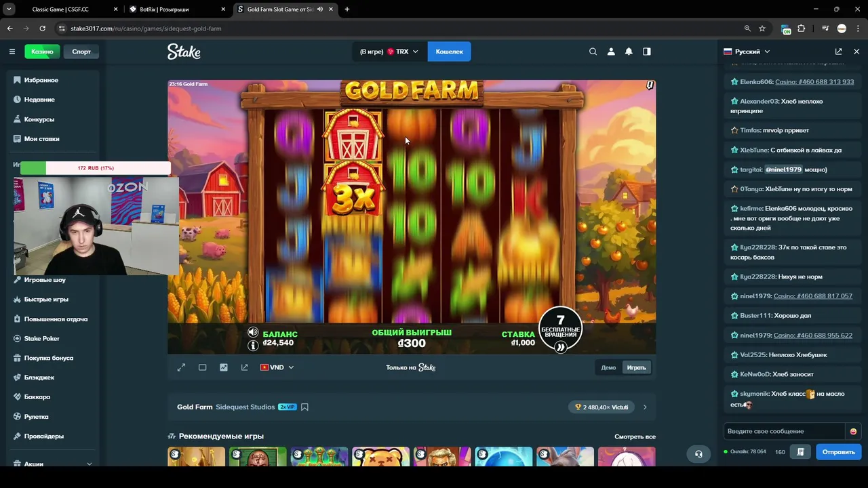Click the 172 RUB donation progress bar
The width and height of the screenshot is (868, 488).
pos(95,168)
